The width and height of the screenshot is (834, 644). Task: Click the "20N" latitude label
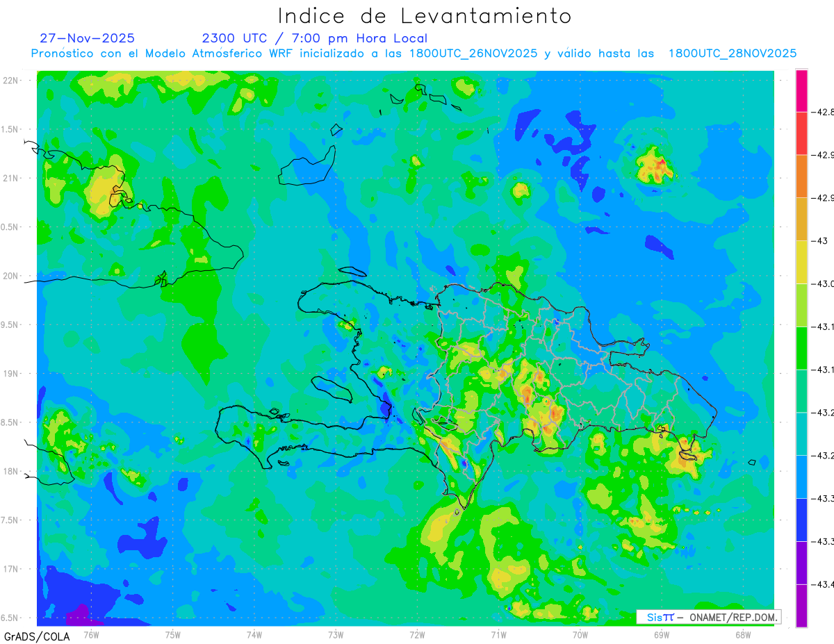click(11, 276)
